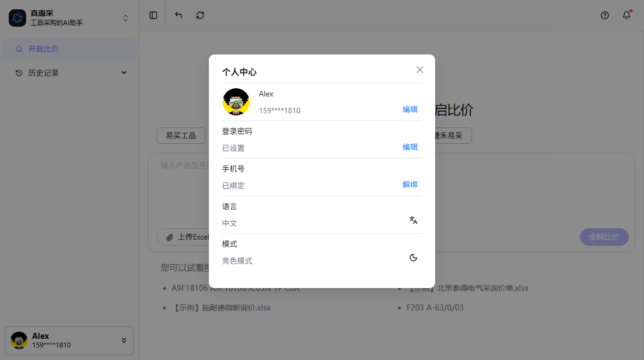The height and width of the screenshot is (360, 644).
Task: Open help via the question mark icon
Action: pyautogui.click(x=605, y=15)
